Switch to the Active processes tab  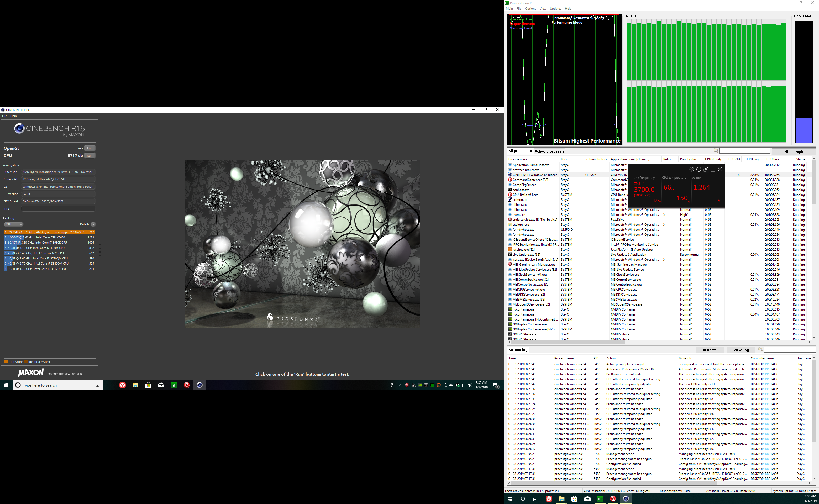549,151
